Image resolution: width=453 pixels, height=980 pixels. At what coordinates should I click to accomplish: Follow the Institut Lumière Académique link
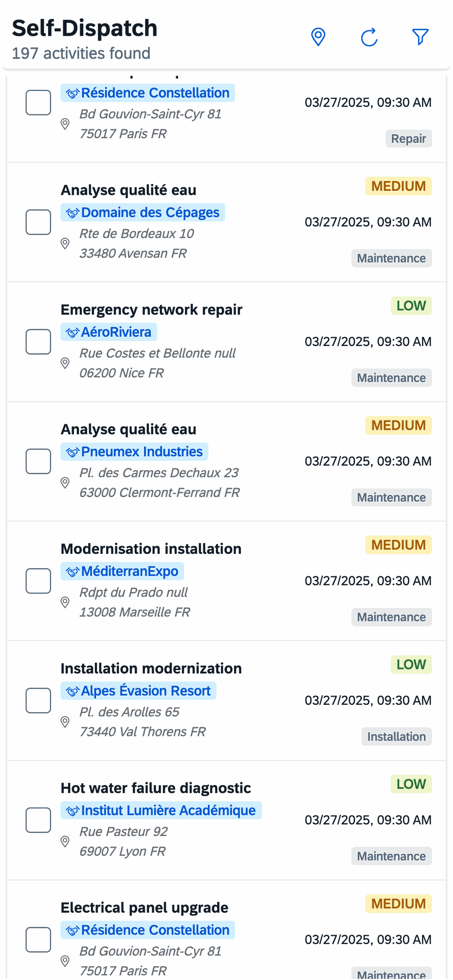[x=168, y=811]
